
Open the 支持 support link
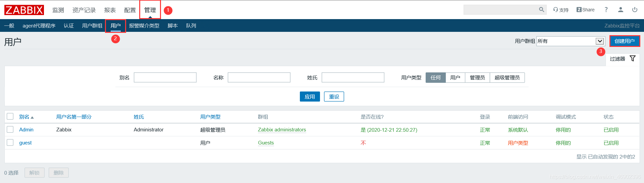coord(561,10)
